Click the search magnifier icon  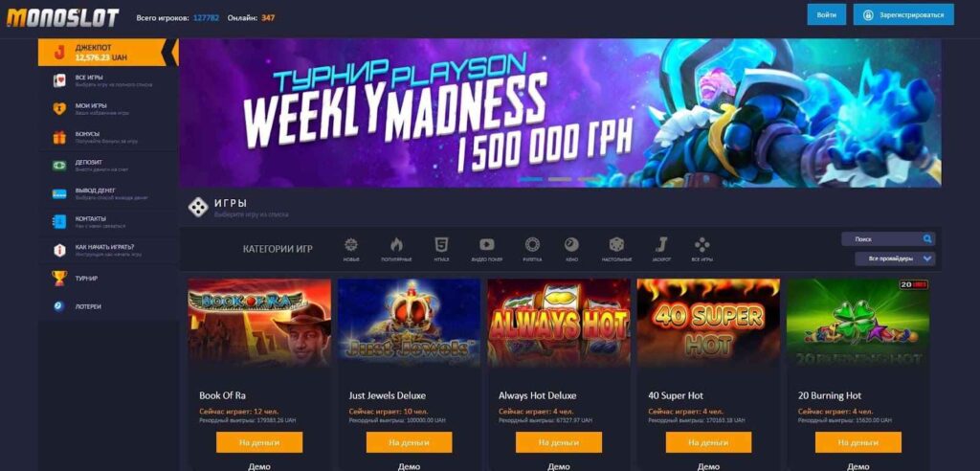coord(927,239)
